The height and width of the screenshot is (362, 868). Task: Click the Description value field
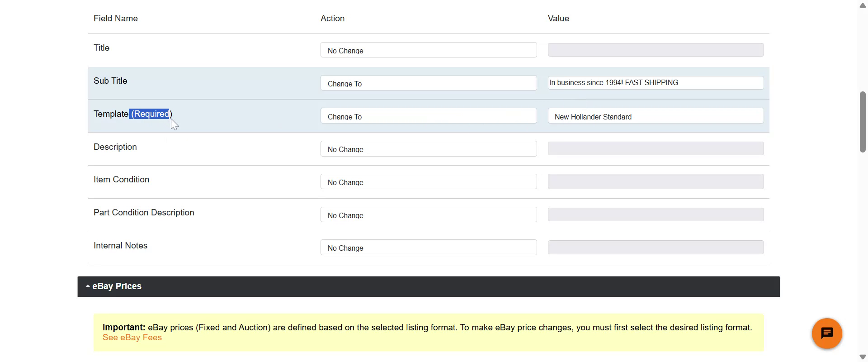[656, 148]
